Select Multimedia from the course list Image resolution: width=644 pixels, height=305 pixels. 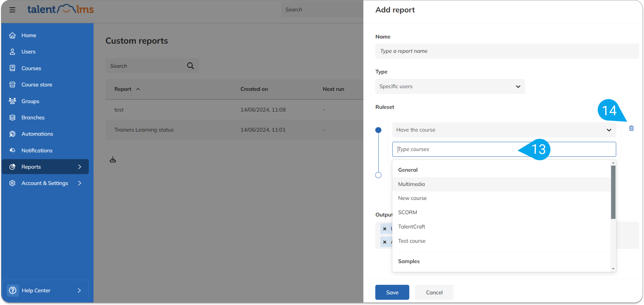pyautogui.click(x=501, y=184)
